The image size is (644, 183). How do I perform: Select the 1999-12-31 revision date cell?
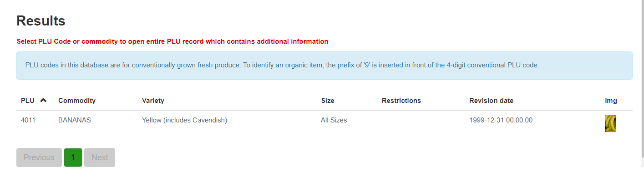[501, 120]
